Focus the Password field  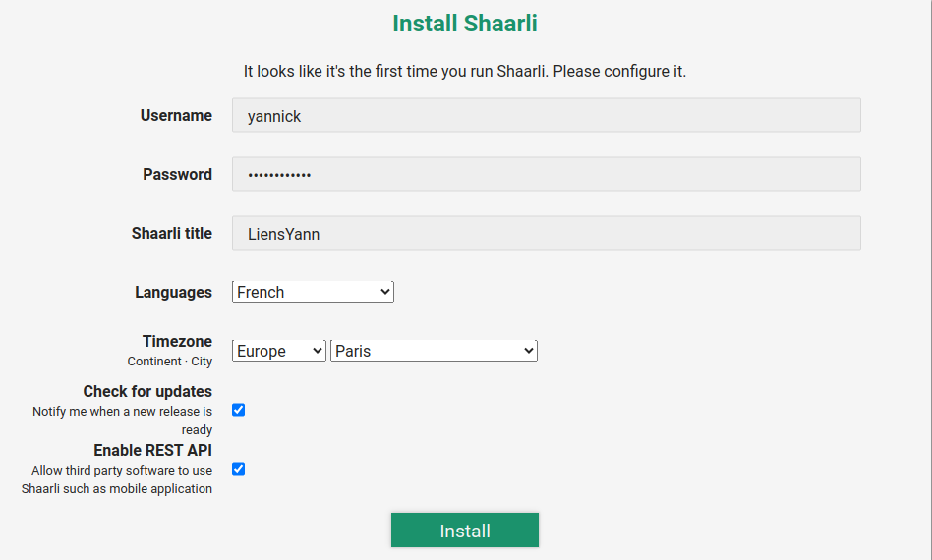point(546,174)
